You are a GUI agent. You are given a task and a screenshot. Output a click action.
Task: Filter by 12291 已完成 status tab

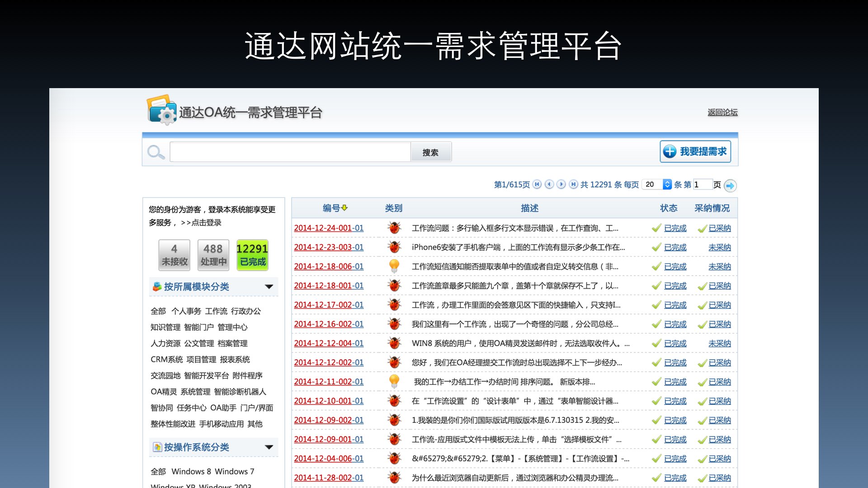point(252,255)
